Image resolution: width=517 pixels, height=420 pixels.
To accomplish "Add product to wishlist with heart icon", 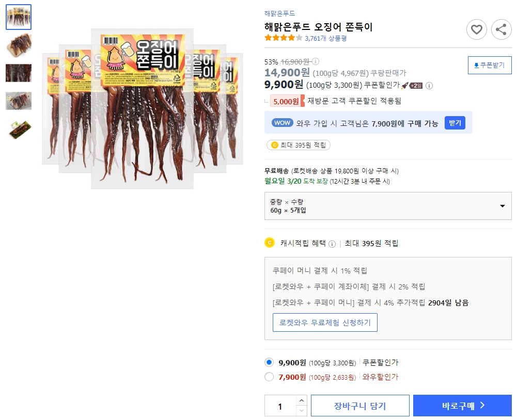I will click(x=476, y=29).
